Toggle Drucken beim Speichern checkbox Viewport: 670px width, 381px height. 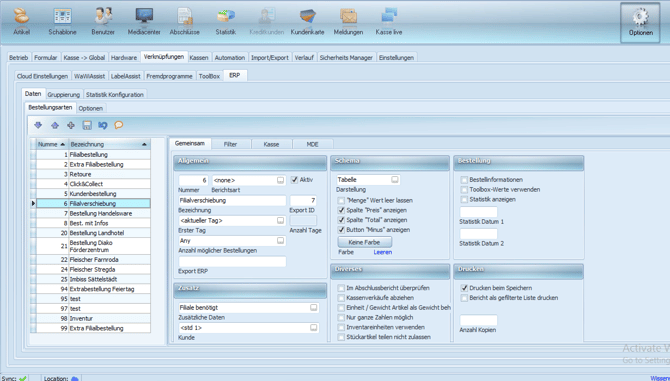point(464,288)
